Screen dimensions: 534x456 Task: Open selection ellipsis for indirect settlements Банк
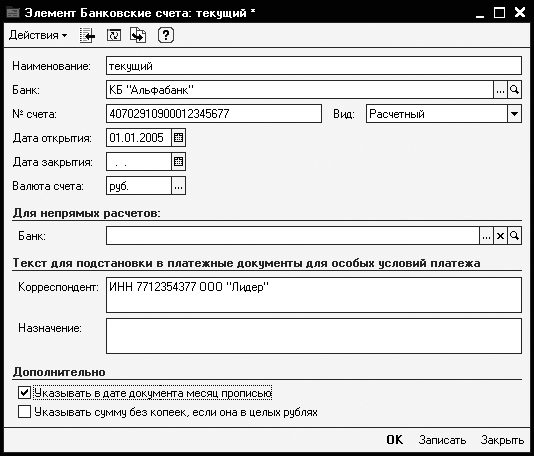[x=486, y=236]
